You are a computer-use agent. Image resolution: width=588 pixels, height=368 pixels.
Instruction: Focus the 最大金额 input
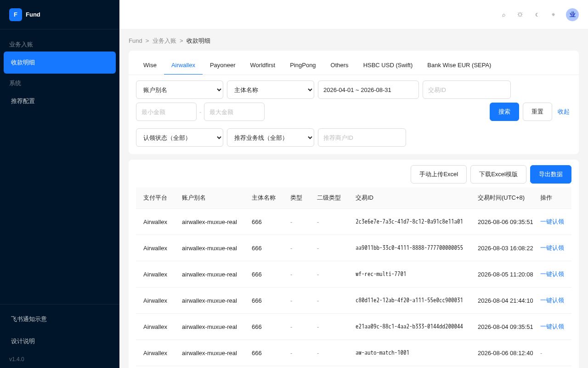(234, 112)
